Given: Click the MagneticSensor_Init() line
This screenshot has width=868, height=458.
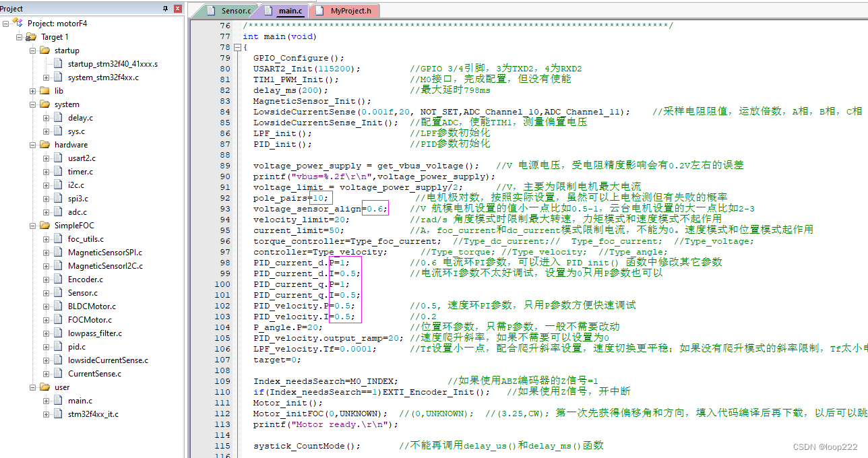Looking at the screenshot, I should tap(312, 101).
